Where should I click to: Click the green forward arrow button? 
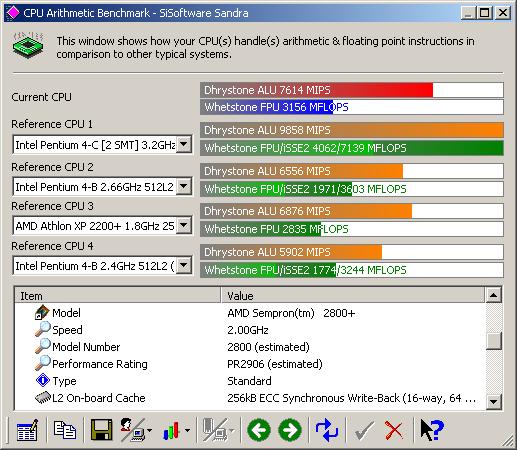(290, 430)
